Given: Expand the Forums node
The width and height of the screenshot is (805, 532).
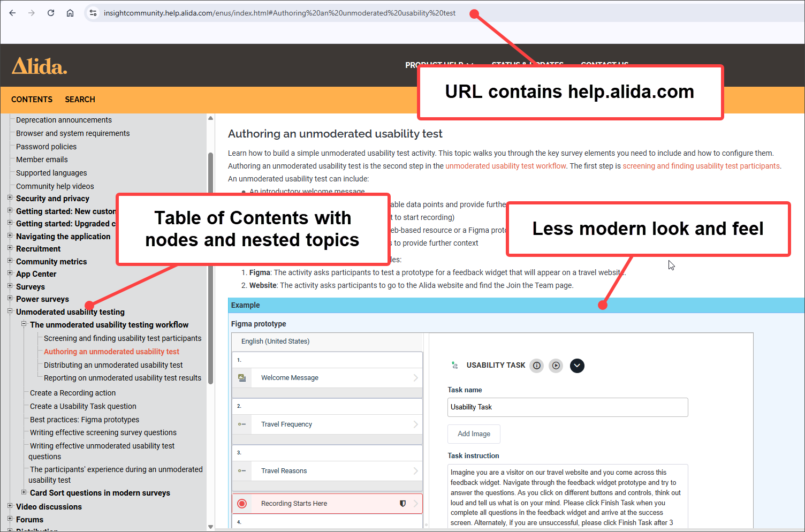Looking at the screenshot, I should click(x=10, y=519).
